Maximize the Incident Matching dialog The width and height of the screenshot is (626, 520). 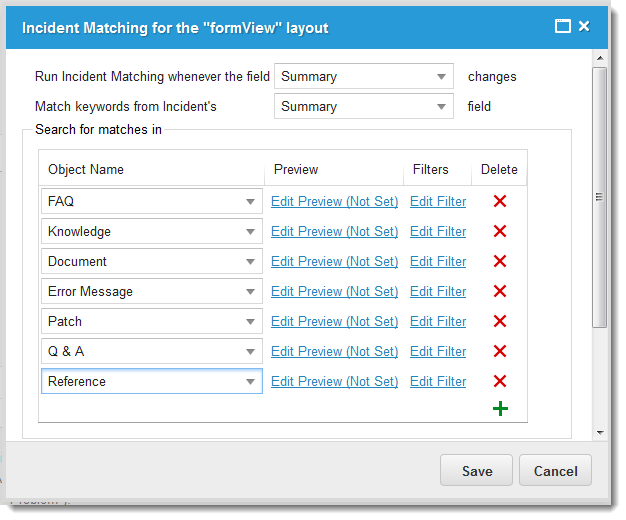pos(563,27)
